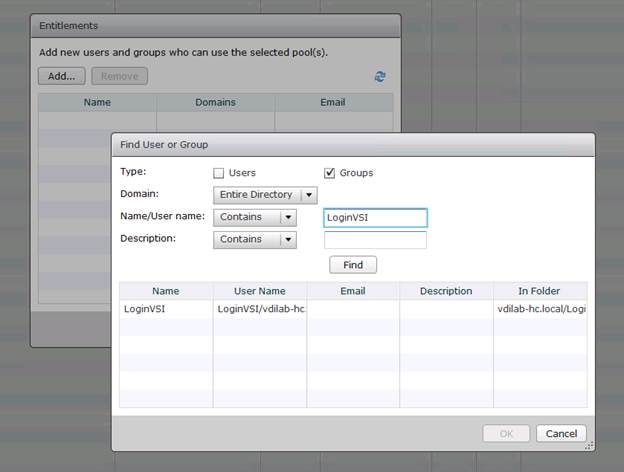Click the LoginVSI name text field
Image resolution: width=624 pixels, height=472 pixels.
tap(375, 218)
